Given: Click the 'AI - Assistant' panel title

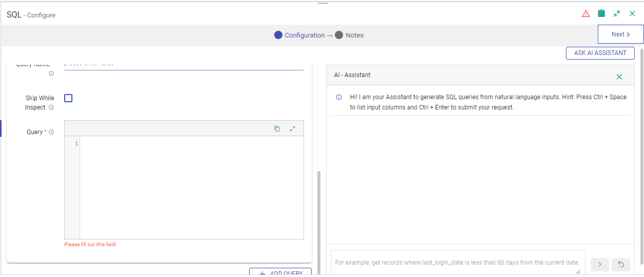Looking at the screenshot, I should coord(352,75).
